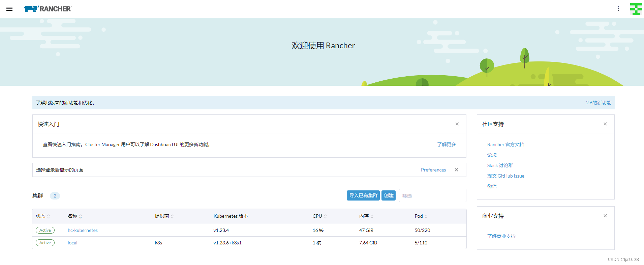Click the 1 核 CPU cell
This screenshot has height=265, width=644.
click(x=317, y=243)
